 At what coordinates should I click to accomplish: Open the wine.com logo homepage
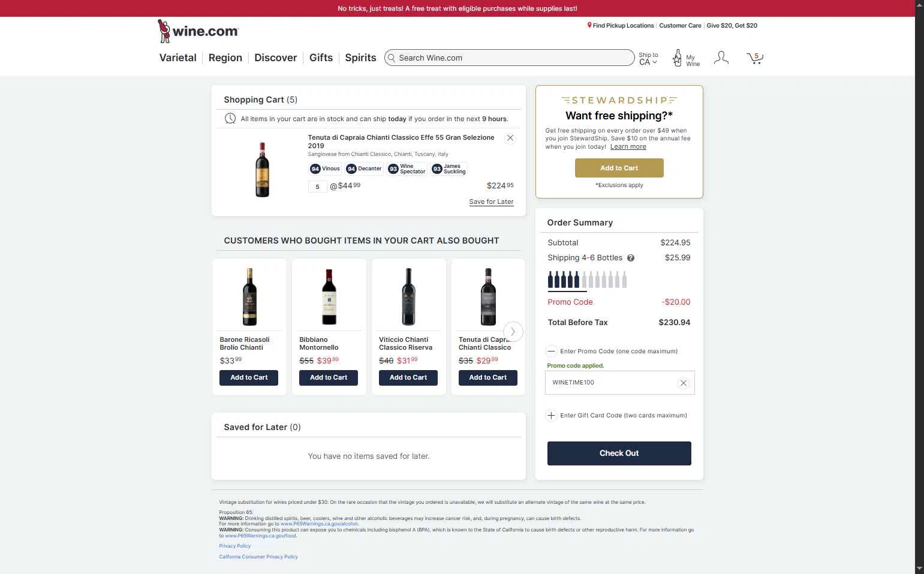198,31
